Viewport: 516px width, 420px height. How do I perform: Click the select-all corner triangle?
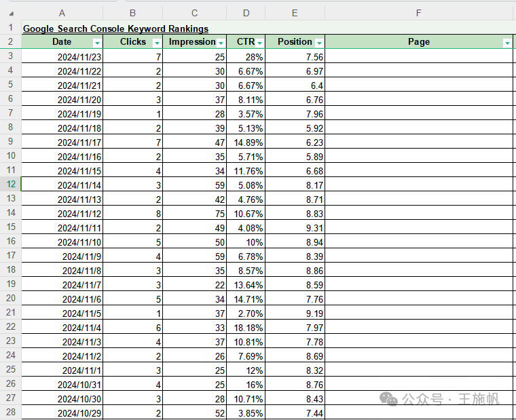pyautogui.click(x=11, y=14)
